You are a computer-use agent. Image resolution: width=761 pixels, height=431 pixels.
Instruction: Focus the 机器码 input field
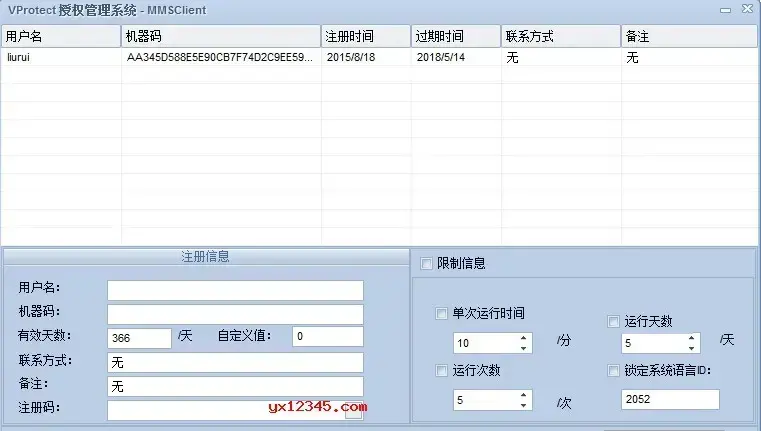(235, 314)
